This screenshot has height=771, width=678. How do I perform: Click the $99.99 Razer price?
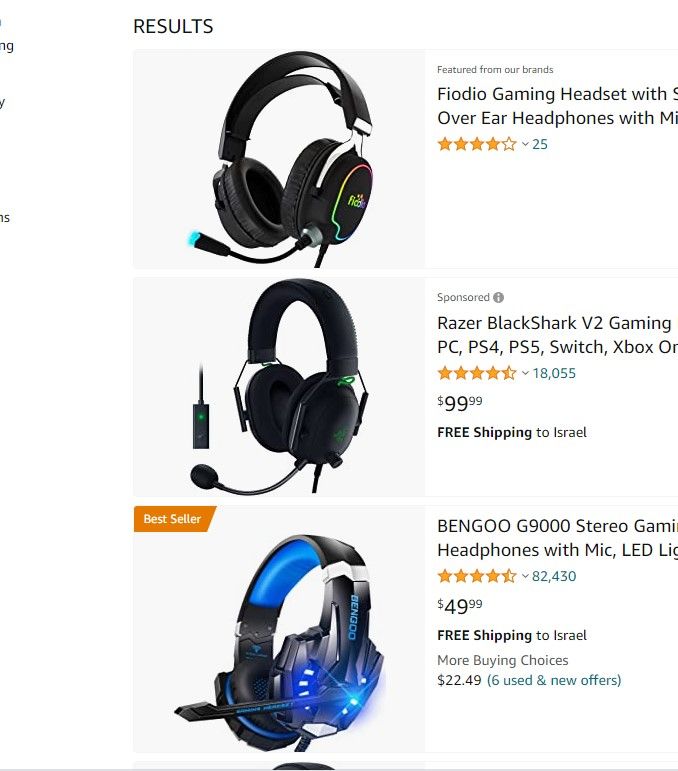tap(460, 403)
